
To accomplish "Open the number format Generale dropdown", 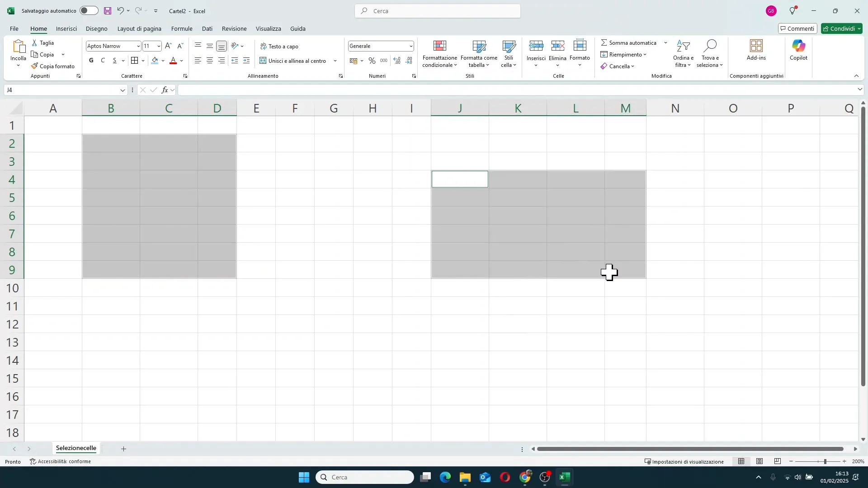I will (411, 46).
